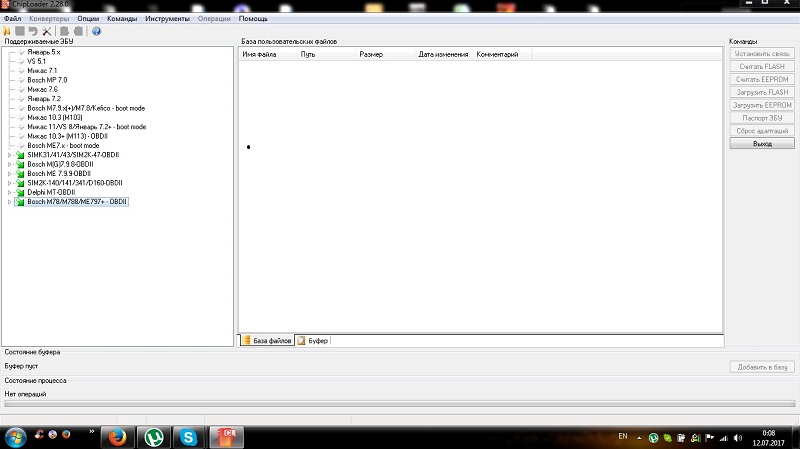Open Firefox from the taskbar
This screenshot has height=449, width=800.
[x=117, y=436]
